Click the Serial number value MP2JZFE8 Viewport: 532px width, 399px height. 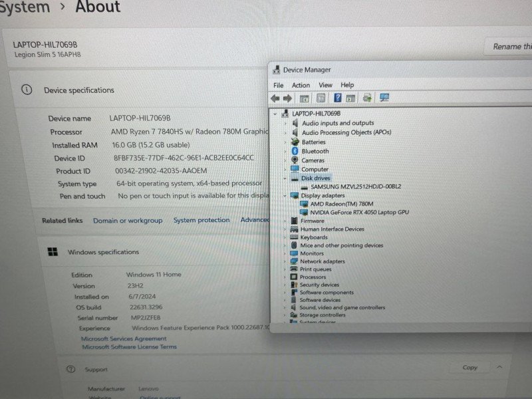click(x=146, y=318)
